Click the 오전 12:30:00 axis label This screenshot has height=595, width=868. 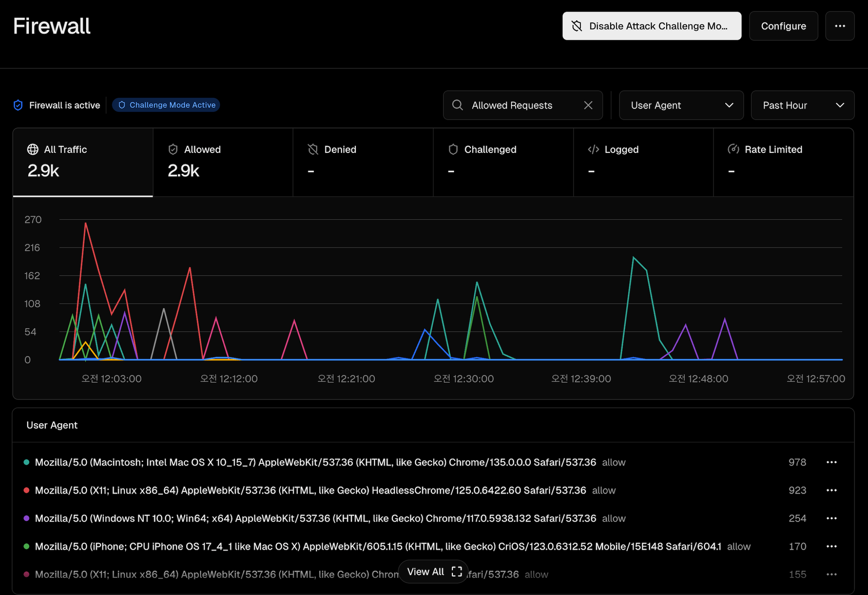[464, 379]
